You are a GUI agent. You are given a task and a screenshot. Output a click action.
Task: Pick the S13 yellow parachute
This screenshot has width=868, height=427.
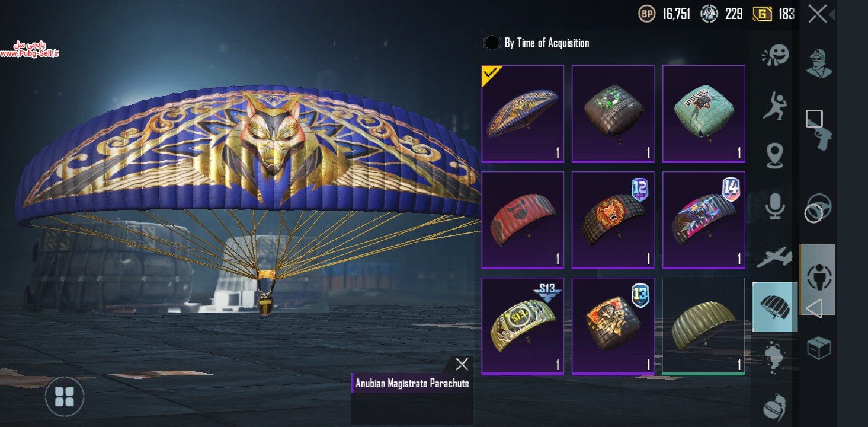(523, 326)
